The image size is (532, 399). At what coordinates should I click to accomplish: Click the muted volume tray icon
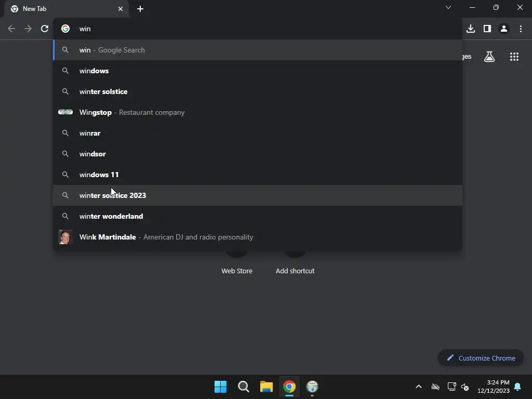pyautogui.click(x=465, y=387)
